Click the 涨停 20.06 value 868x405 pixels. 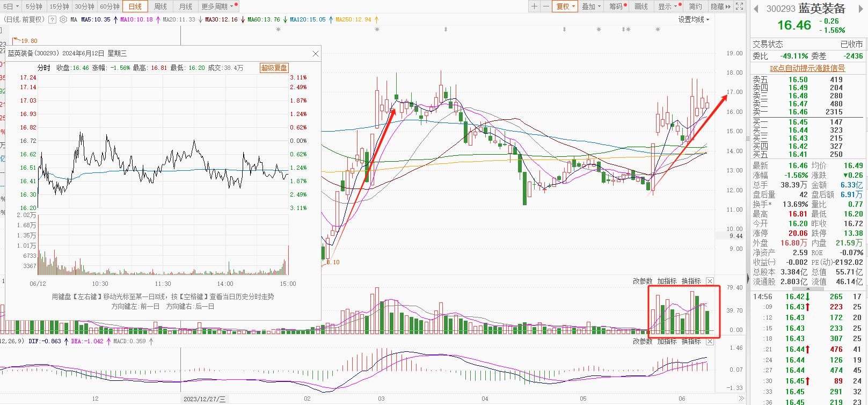798,233
